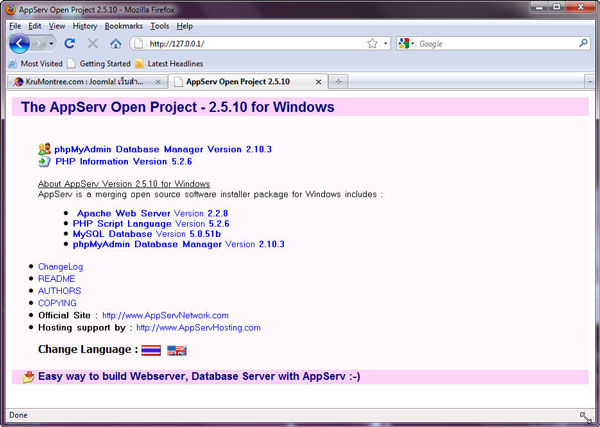Open the Google search engine selector
This screenshot has height=427, width=600.
(406, 44)
